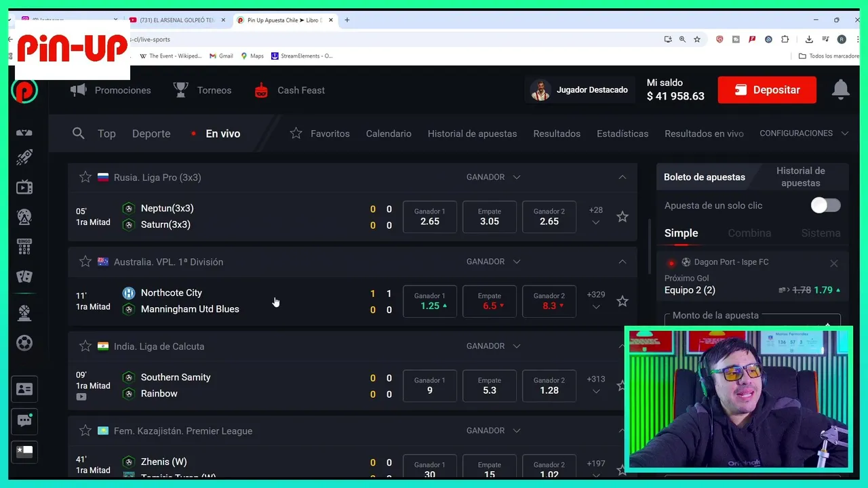Open the rocket crash-games sidebar icon
The image size is (868, 488).
point(24,158)
